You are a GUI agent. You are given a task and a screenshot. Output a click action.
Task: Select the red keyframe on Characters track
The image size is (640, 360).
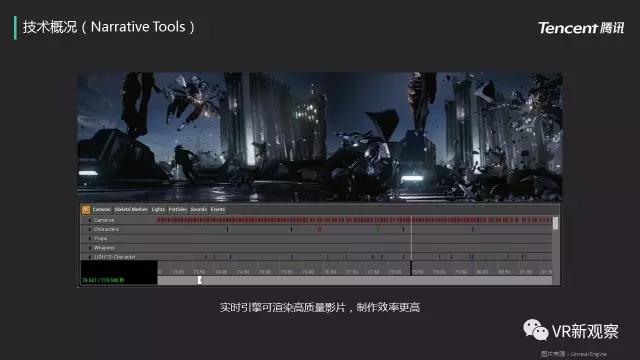click(319, 229)
